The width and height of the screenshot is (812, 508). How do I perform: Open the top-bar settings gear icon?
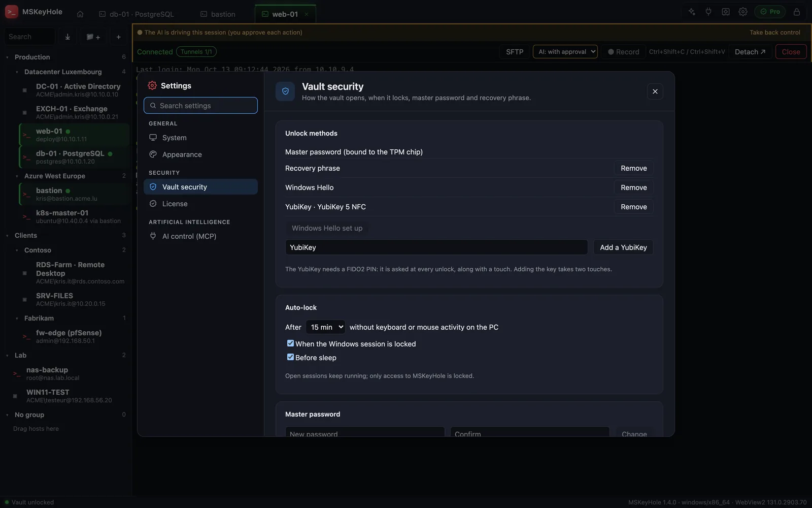point(743,12)
